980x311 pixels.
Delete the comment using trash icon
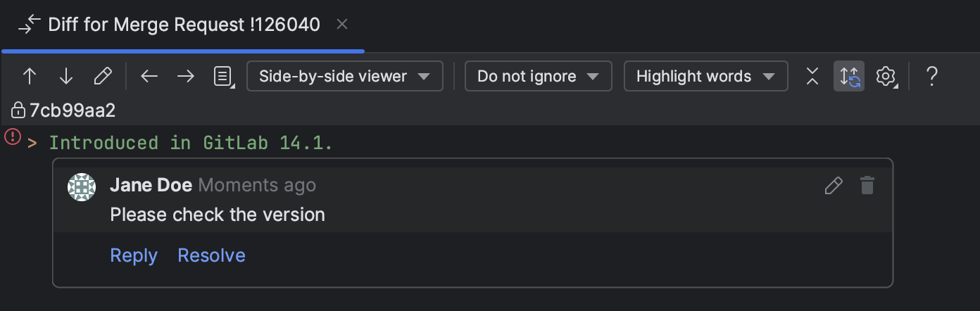tap(867, 186)
